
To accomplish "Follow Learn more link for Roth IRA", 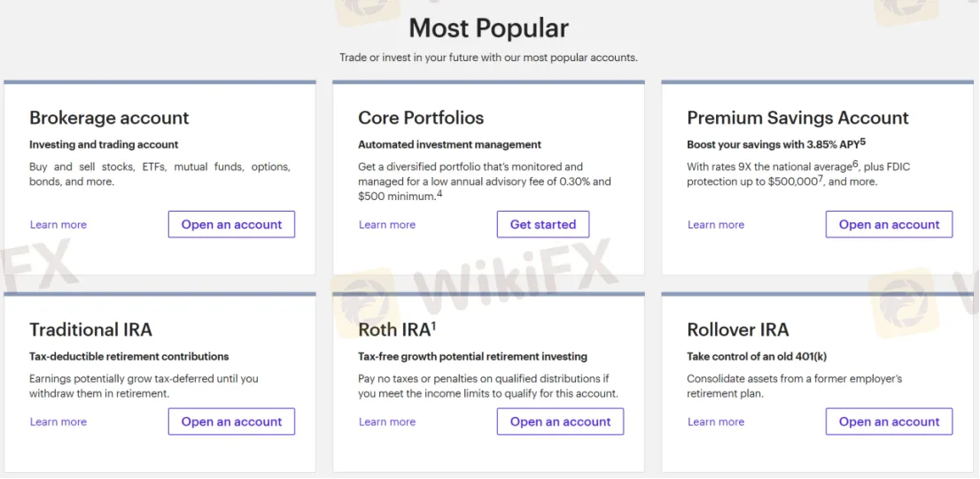I will click(x=387, y=422).
